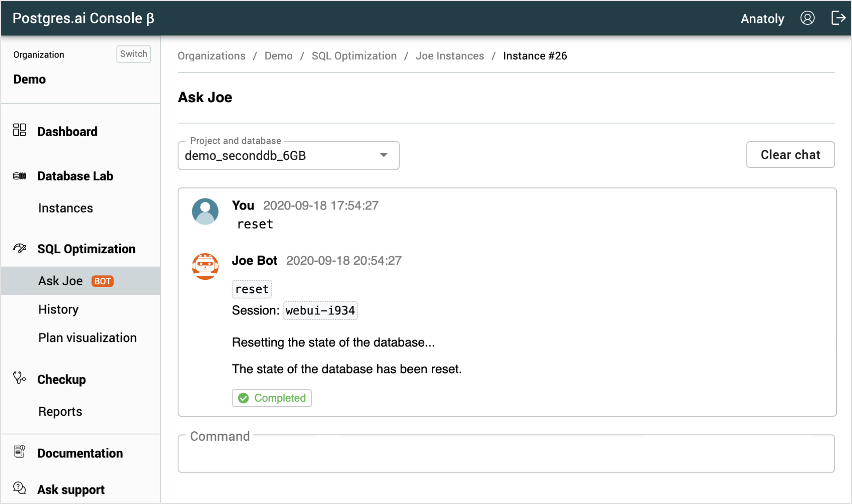Click the reset code block in Joe Bot reply
852x504 pixels.
coord(252,289)
